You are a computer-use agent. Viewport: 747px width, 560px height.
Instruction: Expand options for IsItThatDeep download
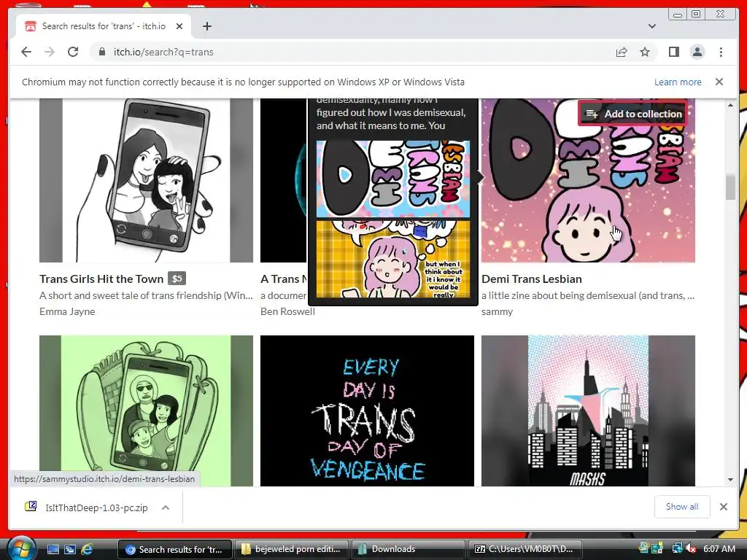pos(166,507)
